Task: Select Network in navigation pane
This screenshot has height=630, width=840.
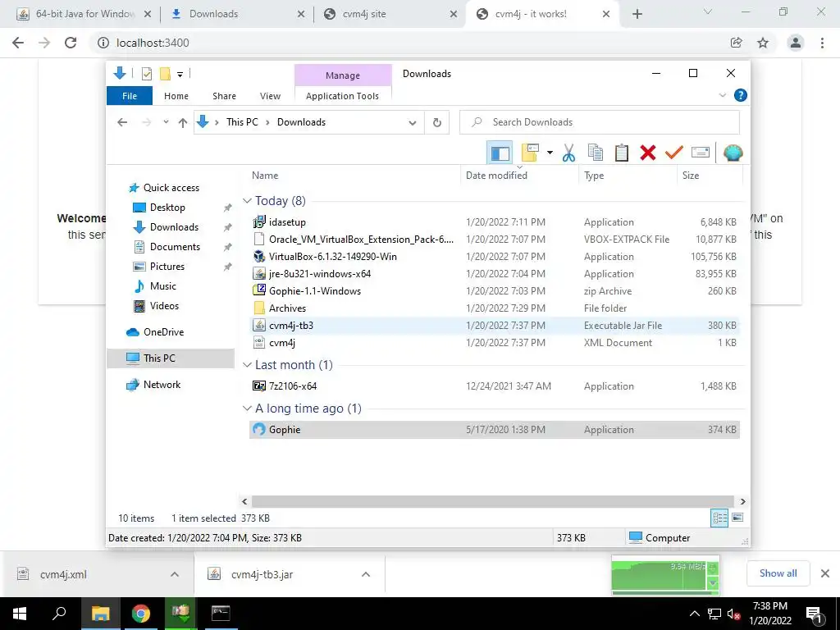Action: (x=162, y=385)
